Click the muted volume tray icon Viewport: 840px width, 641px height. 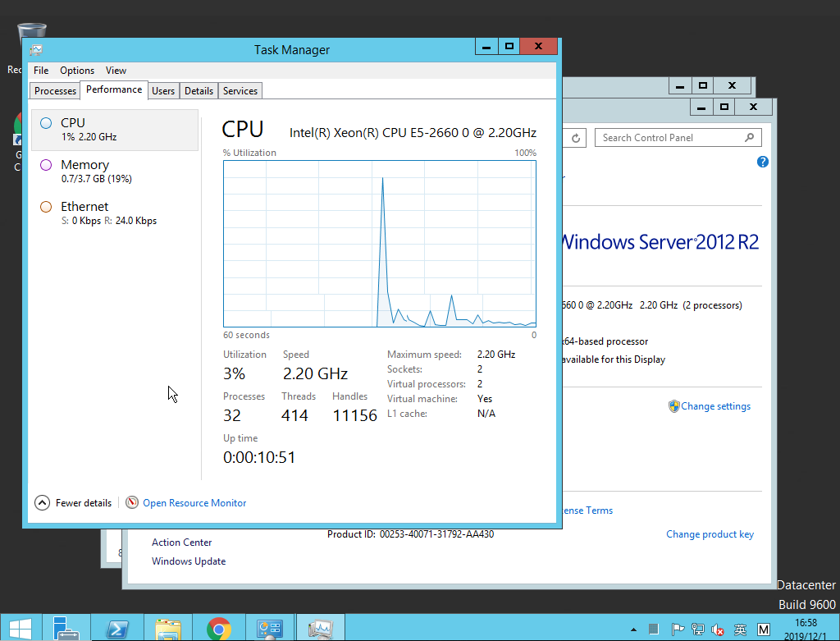pyautogui.click(x=718, y=630)
